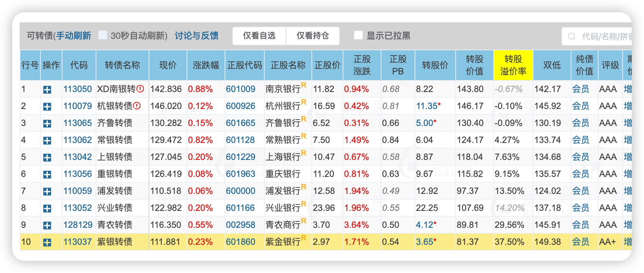The width and height of the screenshot is (644, 273).
Task: Toggle the 显示已拉黑 checkbox
Action: coord(358,35)
